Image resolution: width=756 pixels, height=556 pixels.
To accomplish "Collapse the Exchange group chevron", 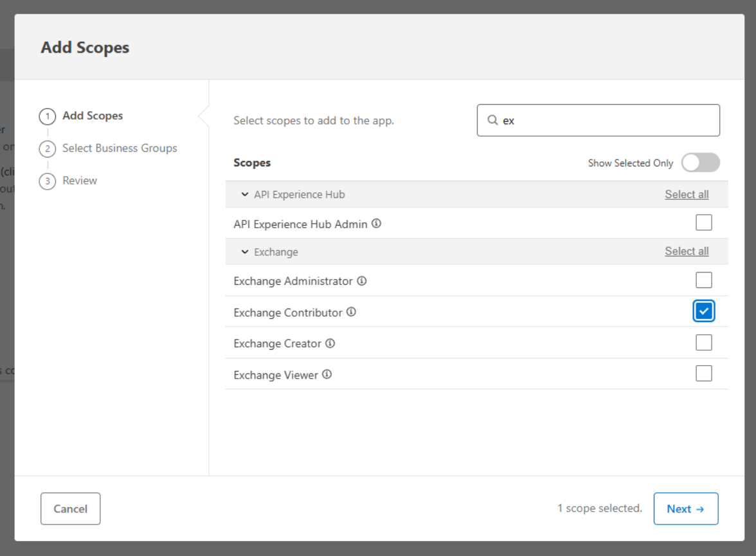I will 245,252.
